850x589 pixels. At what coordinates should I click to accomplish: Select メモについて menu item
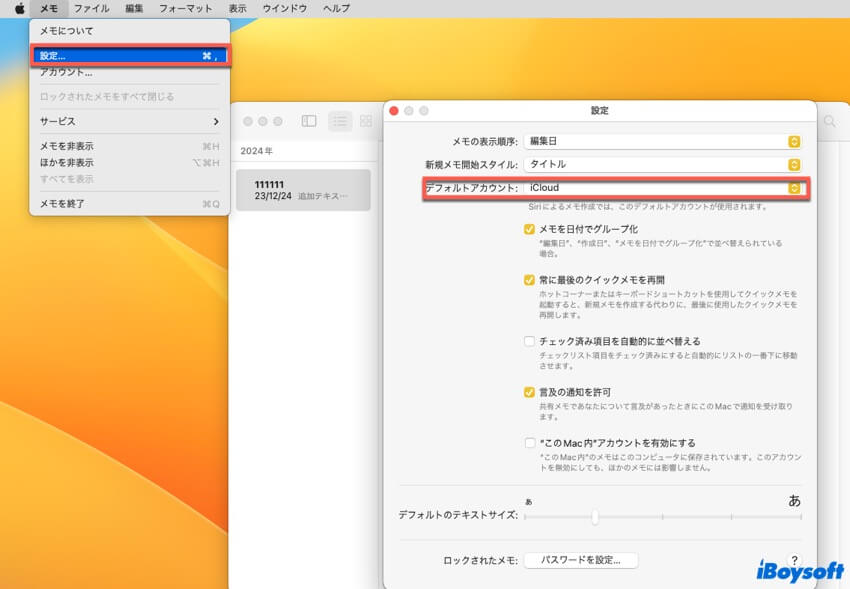point(130,31)
